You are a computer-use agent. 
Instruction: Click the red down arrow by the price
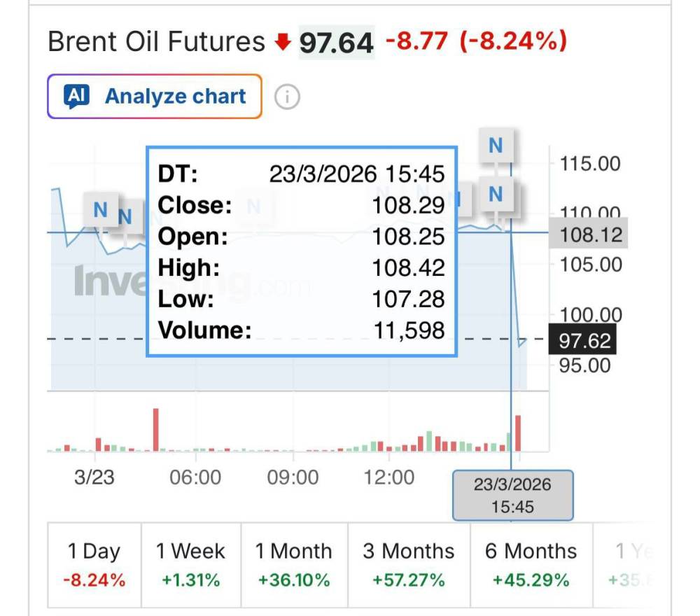[282, 43]
